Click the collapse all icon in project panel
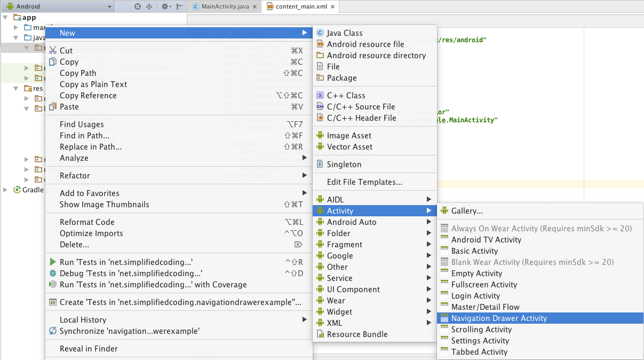The height and width of the screenshot is (360, 644). pos(149,6)
